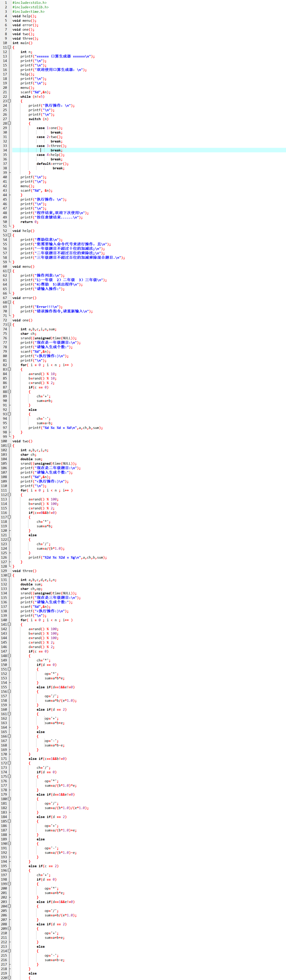286x980 pixels.
Task: Collapse the else-if block fold at line 196
Action: (x=9, y=871)
